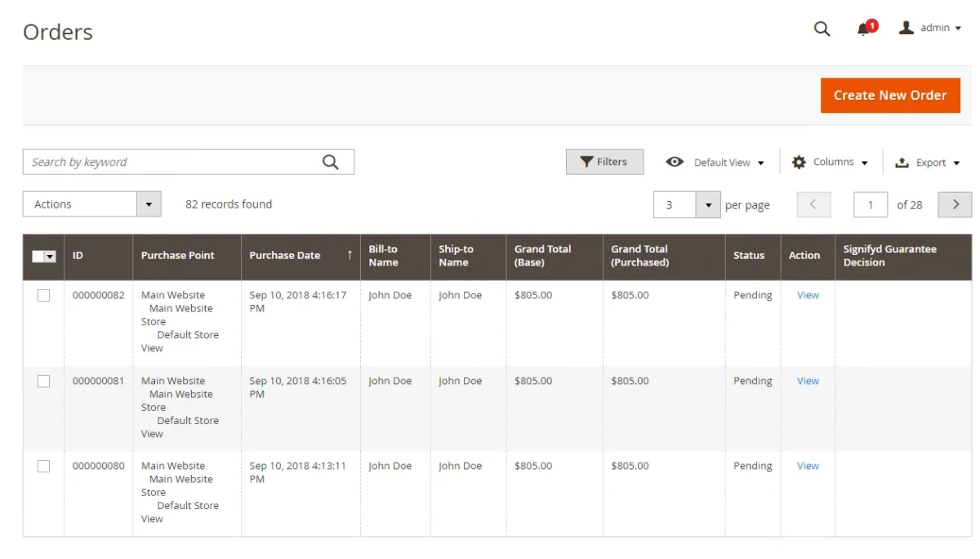The width and height of the screenshot is (980, 559).
Task: Open the notifications bell icon
Action: tap(863, 29)
